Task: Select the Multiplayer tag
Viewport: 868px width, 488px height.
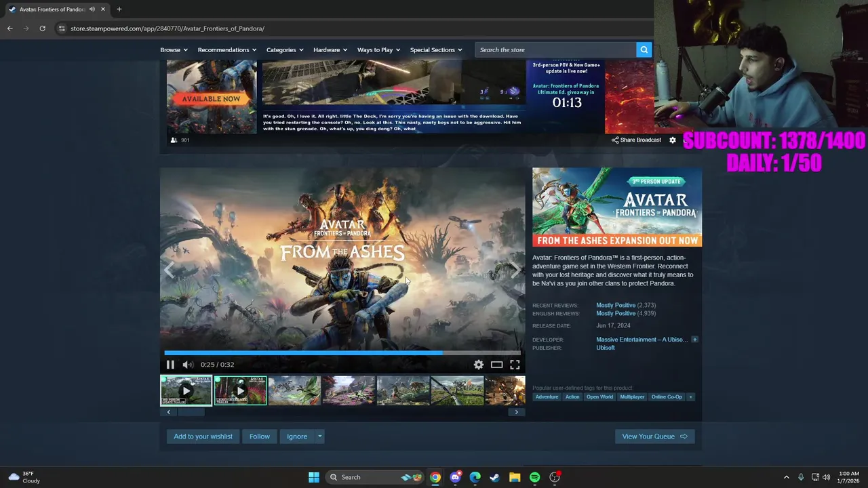Action: tap(632, 397)
